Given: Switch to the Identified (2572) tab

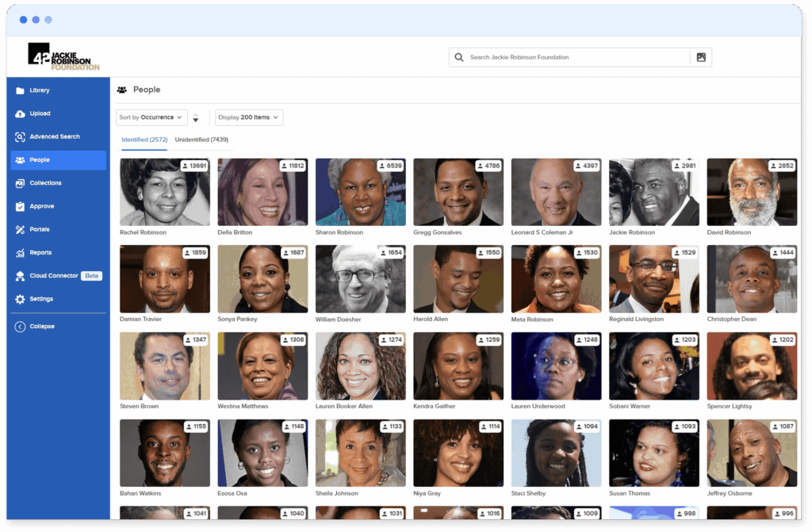Looking at the screenshot, I should tap(144, 140).
